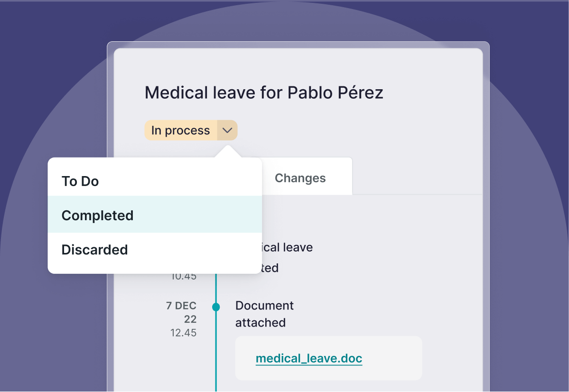Click the timeline dot for 7 DEC 22
Image resolution: width=569 pixels, height=392 pixels.
(x=216, y=307)
